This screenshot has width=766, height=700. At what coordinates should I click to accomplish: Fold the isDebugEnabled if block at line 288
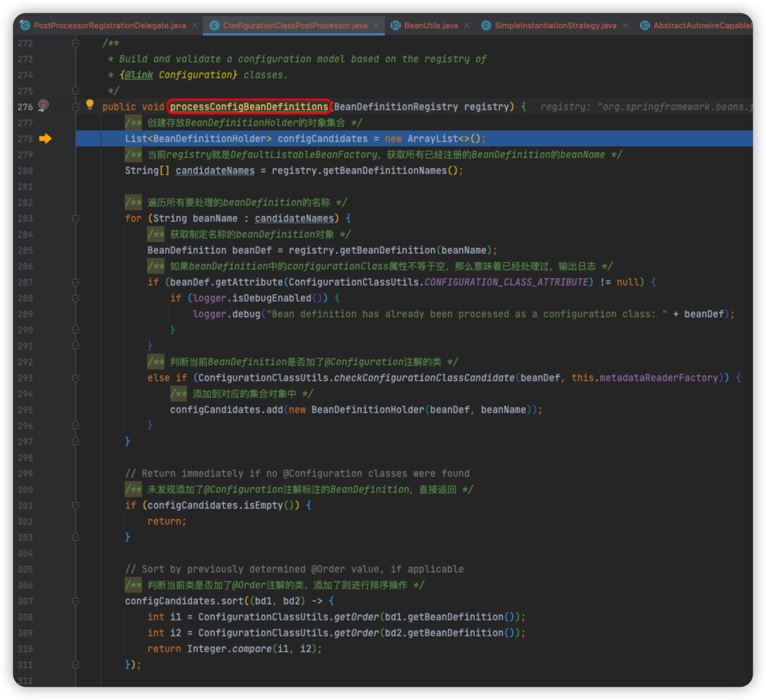[x=76, y=298]
